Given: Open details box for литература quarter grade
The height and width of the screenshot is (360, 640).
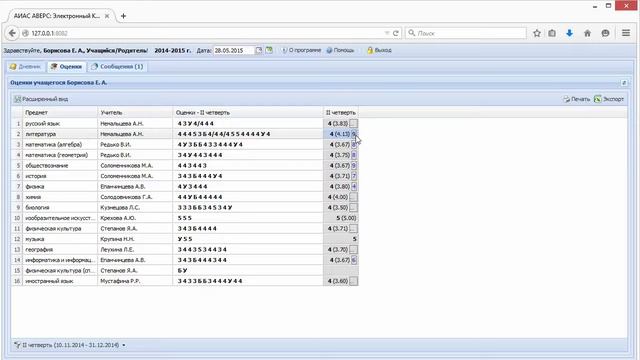Looking at the screenshot, I should 354,134.
